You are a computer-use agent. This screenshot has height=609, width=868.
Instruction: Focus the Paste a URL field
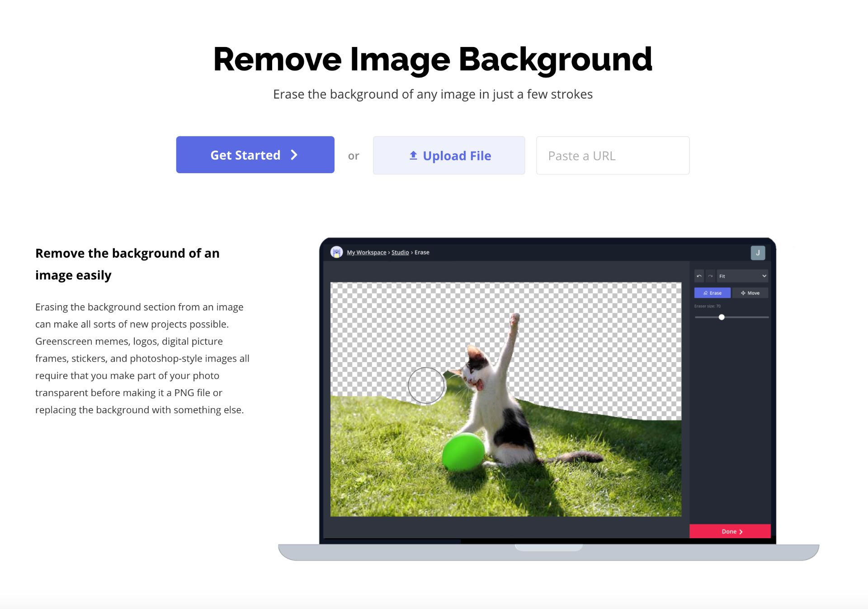pyautogui.click(x=613, y=156)
